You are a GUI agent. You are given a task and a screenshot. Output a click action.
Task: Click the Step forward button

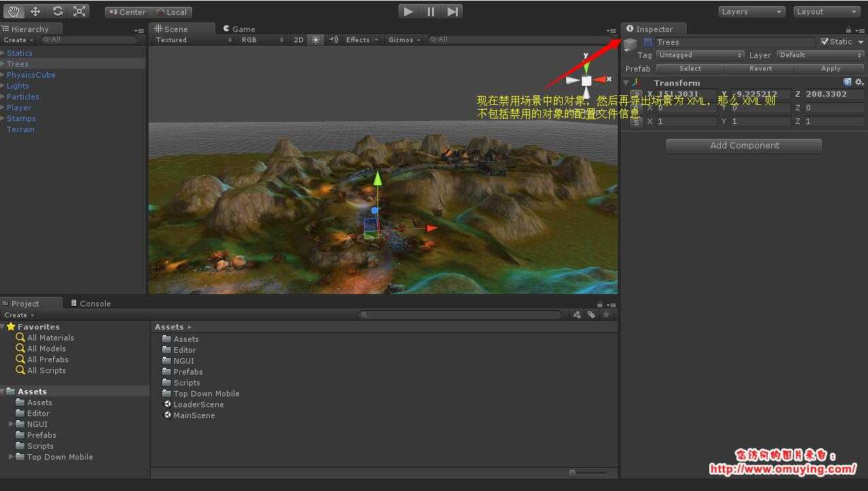452,12
